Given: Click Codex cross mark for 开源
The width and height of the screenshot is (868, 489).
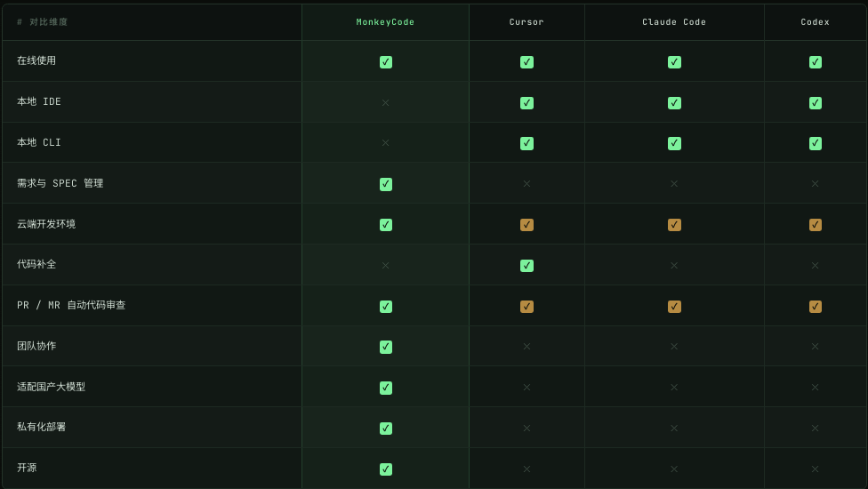Looking at the screenshot, I should pyautogui.click(x=815, y=469).
